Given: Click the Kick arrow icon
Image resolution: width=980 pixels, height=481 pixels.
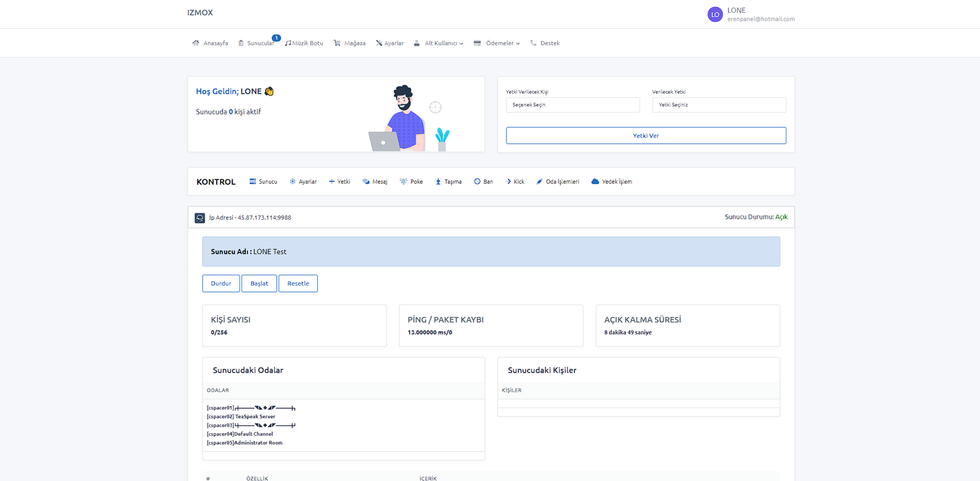Looking at the screenshot, I should pyautogui.click(x=508, y=182).
